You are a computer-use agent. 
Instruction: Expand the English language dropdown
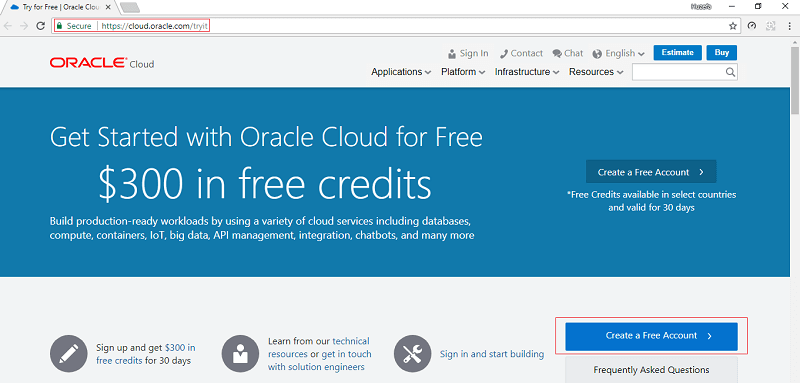[618, 53]
